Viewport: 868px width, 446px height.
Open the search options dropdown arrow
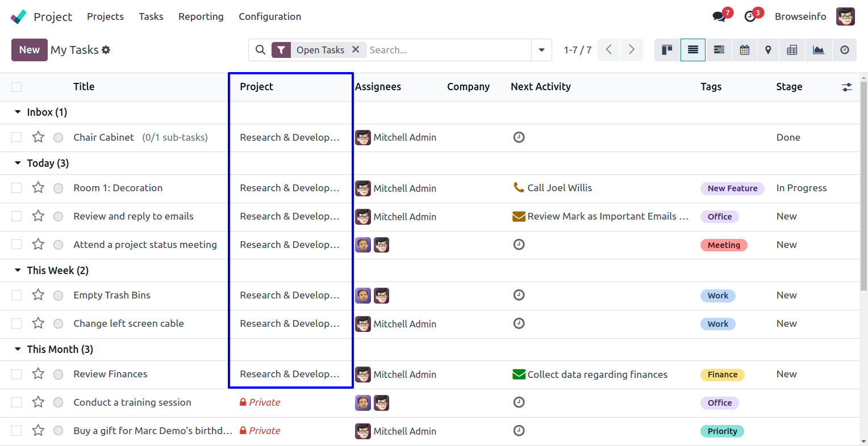point(541,50)
